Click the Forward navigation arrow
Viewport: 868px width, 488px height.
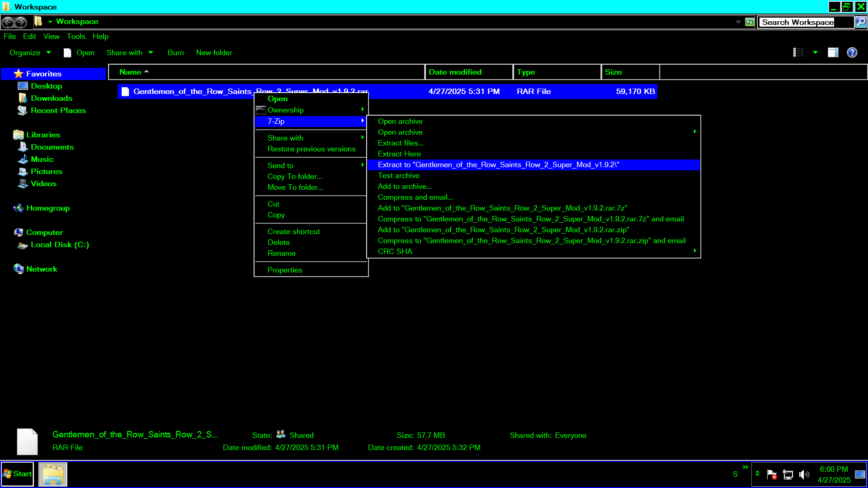click(21, 22)
